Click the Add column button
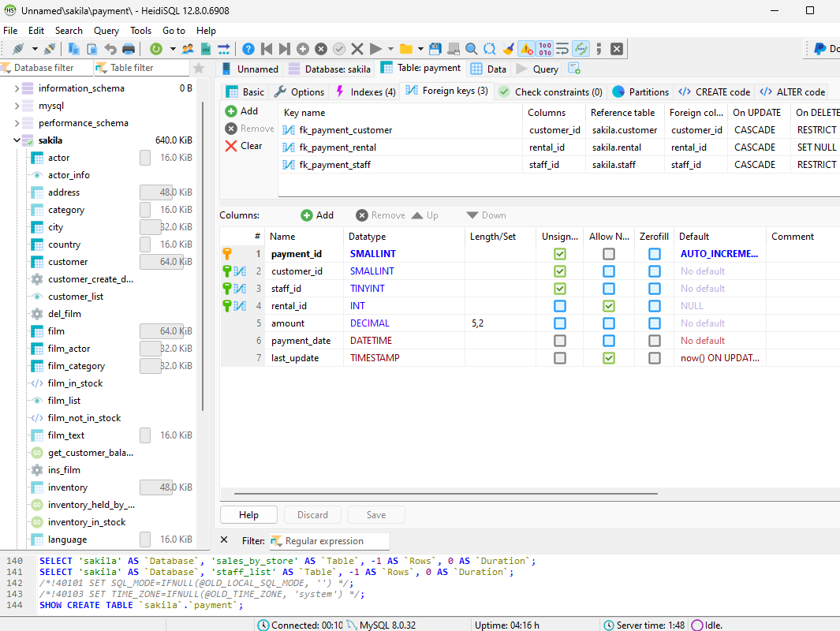 (317, 215)
